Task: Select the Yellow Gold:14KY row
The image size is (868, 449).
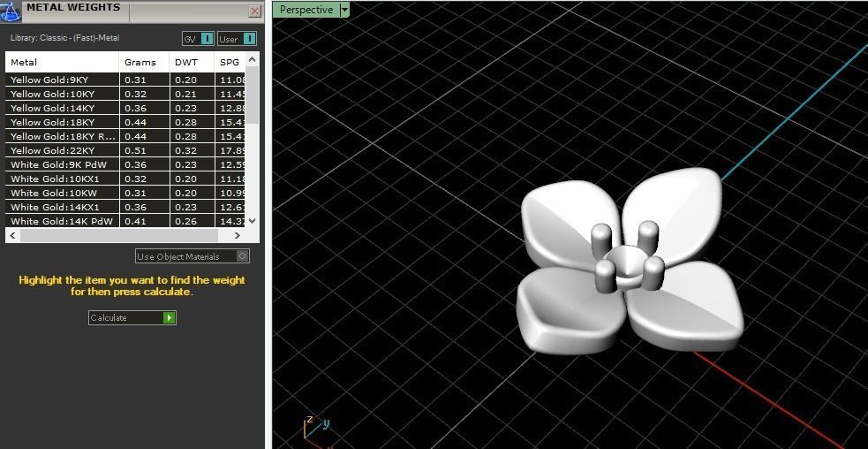Action: point(125,108)
